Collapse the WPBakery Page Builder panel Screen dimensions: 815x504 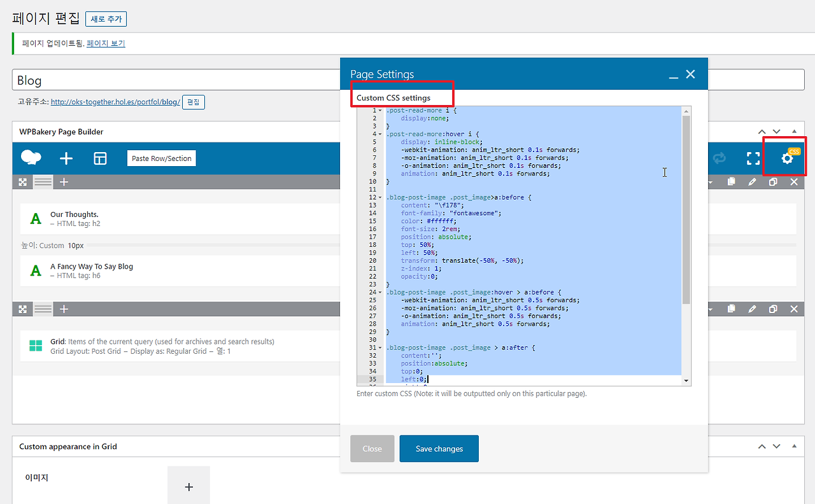(x=794, y=132)
